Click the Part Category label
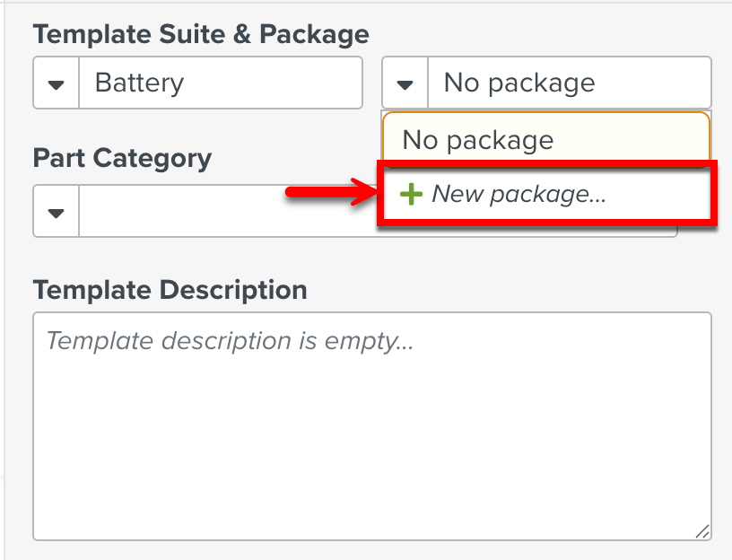Screen dimensions: 732x560 click(x=122, y=158)
